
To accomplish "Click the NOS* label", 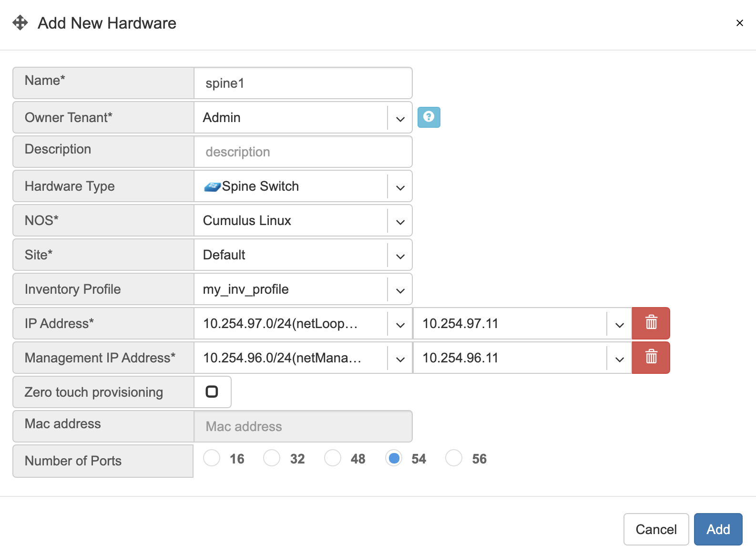I will click(x=41, y=220).
